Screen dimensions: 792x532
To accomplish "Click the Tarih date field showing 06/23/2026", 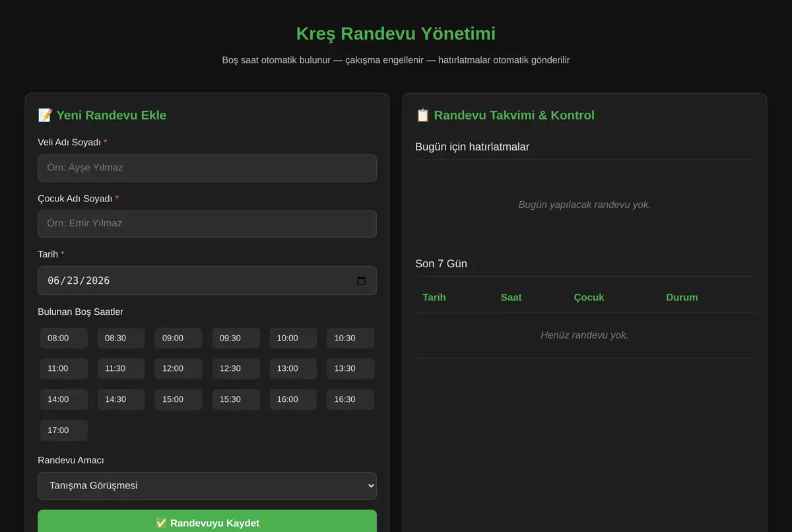I will (207, 281).
